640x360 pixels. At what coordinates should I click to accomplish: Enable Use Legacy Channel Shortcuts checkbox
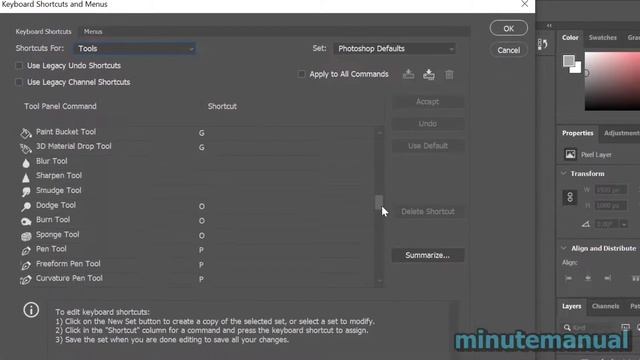click(19, 82)
